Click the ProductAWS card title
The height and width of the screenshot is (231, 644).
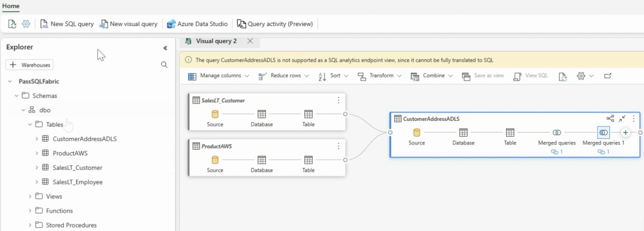217,146
